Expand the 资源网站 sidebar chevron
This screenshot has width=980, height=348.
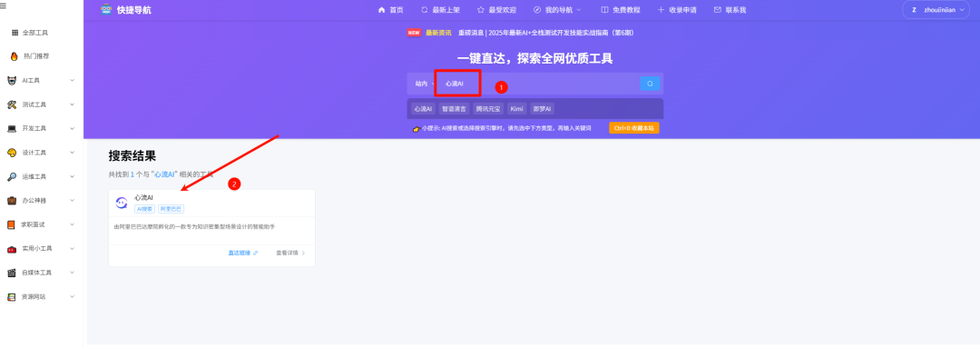pos(72,297)
